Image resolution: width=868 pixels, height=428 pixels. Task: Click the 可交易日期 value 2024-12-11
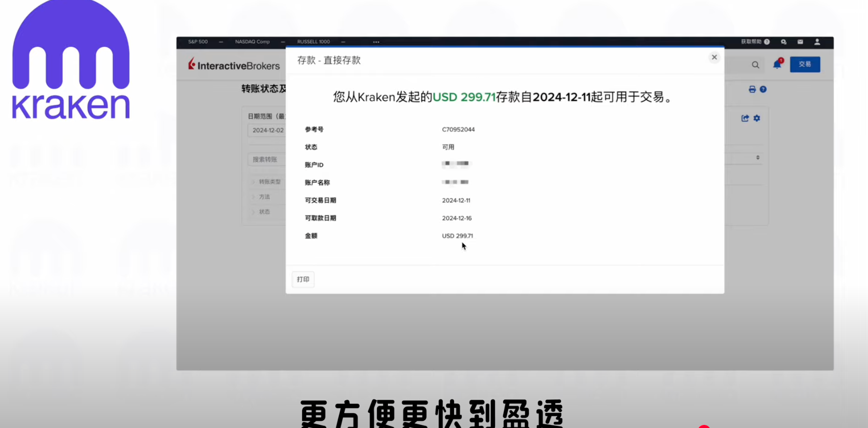456,201
